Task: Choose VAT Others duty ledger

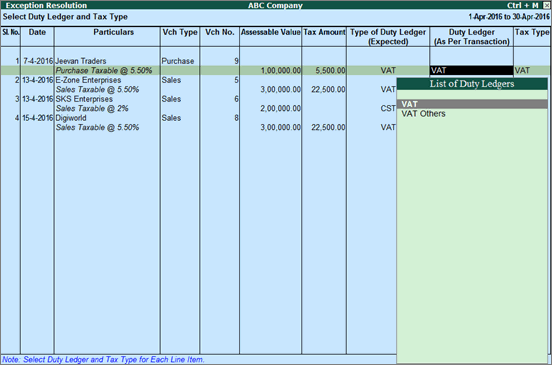Action: click(x=424, y=114)
